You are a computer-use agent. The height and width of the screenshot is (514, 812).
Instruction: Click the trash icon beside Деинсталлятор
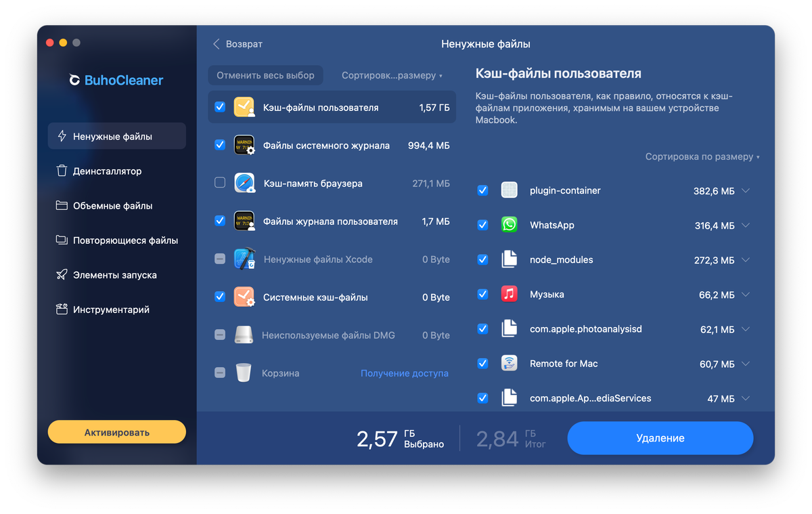pos(62,171)
